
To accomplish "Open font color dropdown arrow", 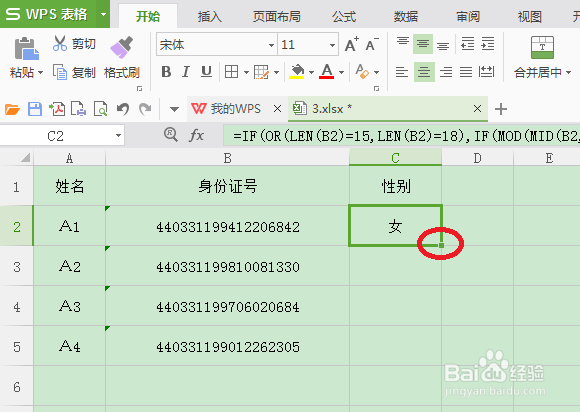I will pos(341,72).
